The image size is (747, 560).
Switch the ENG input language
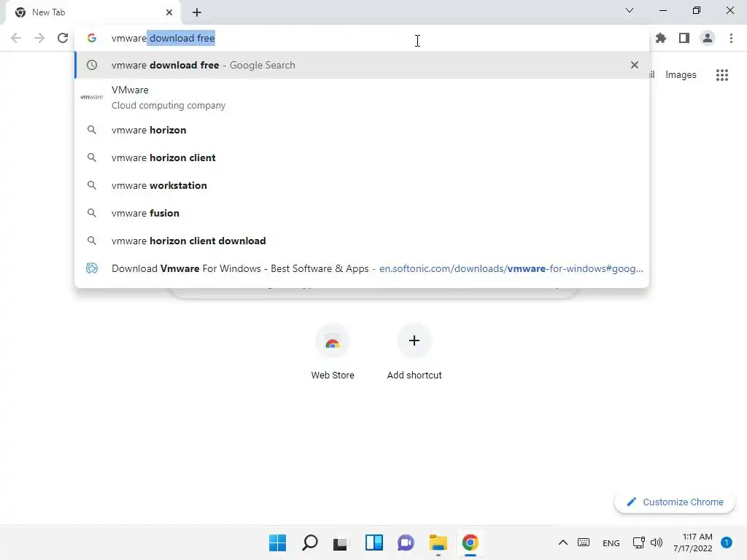coord(611,542)
